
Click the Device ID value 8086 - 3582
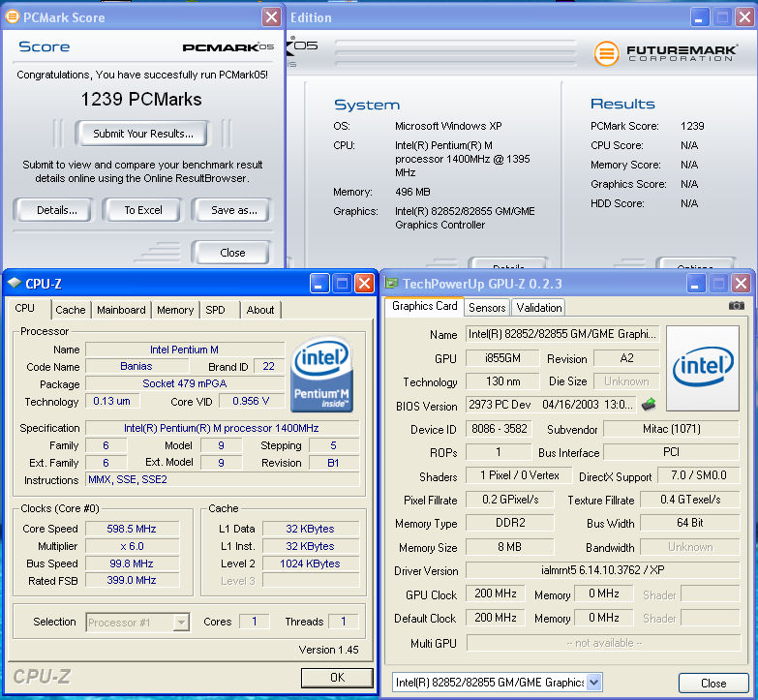pyautogui.click(x=499, y=429)
